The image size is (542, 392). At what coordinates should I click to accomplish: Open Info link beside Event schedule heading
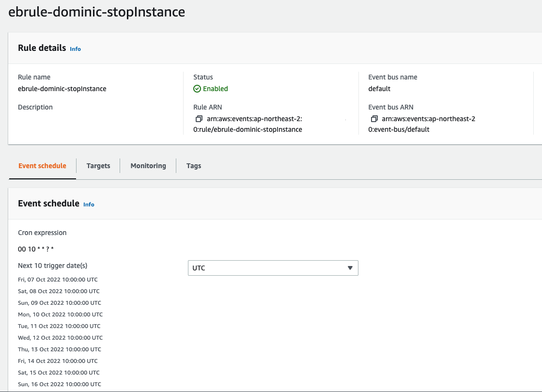coord(89,204)
